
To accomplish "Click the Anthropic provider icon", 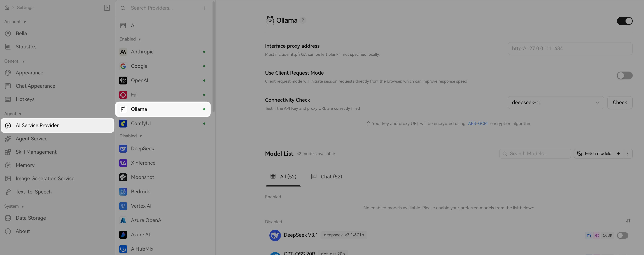I will 123,52.
